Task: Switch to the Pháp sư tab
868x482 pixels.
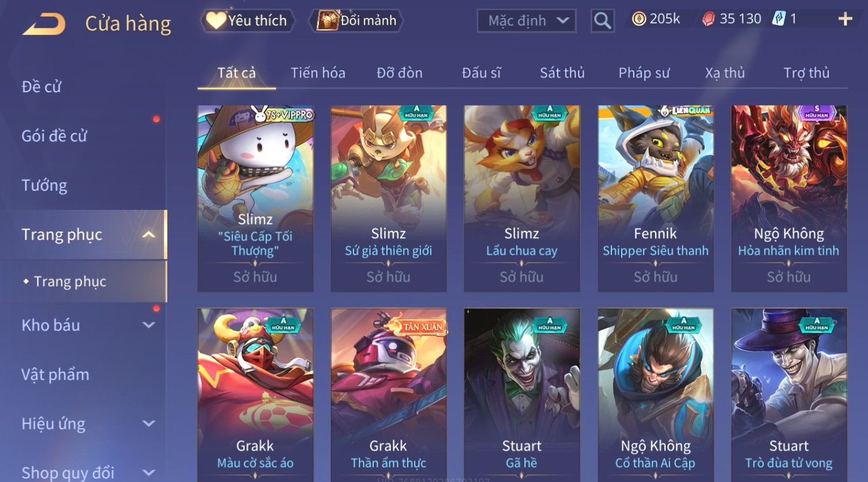Action: click(x=644, y=73)
